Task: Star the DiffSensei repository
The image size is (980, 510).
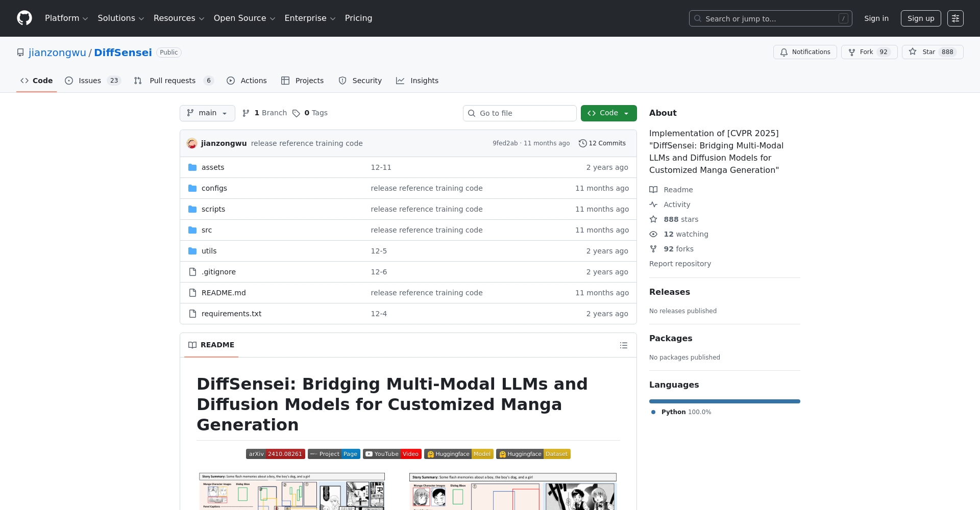Action: pos(932,52)
